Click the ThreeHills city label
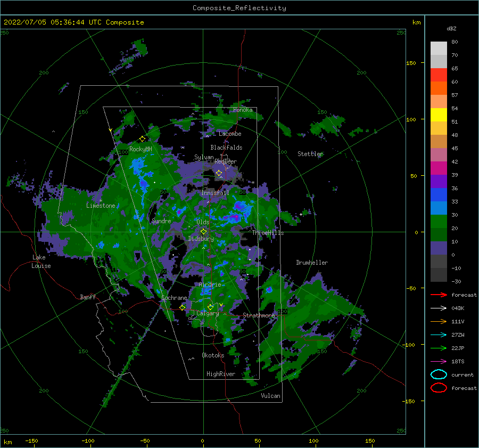Screen dimensions: 479x448 (x=268, y=233)
